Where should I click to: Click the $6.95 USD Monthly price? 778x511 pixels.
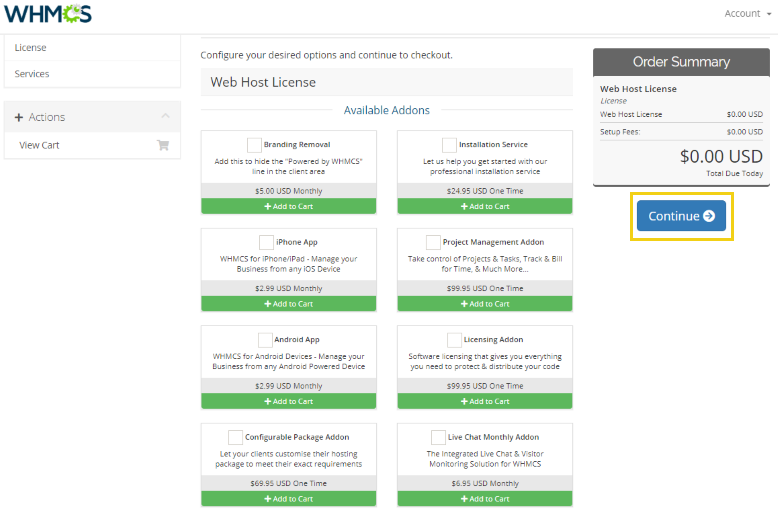coord(485,483)
